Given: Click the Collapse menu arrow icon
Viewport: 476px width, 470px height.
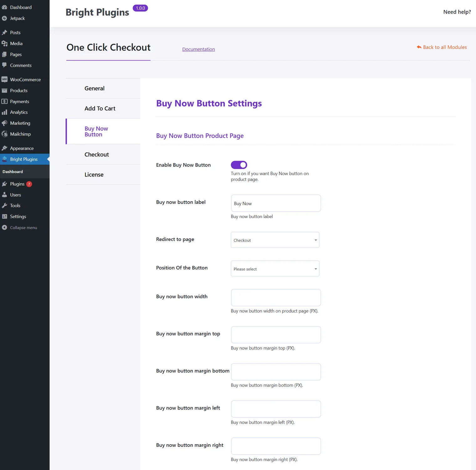Looking at the screenshot, I should (x=4, y=227).
